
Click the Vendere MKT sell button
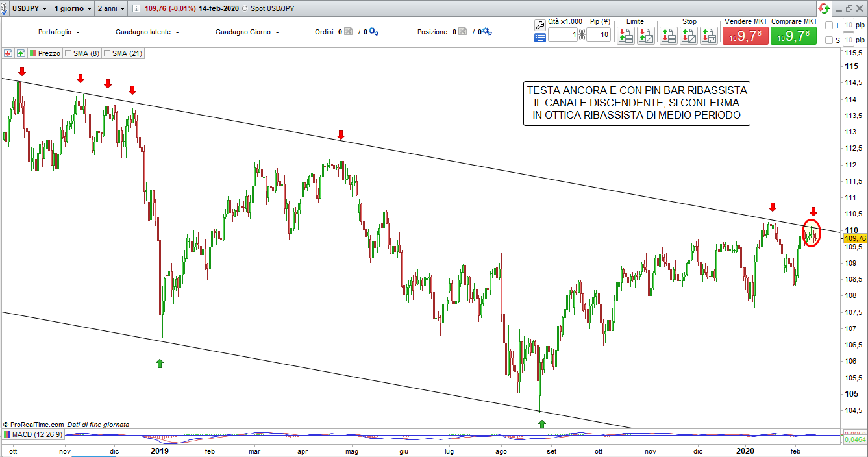point(745,36)
